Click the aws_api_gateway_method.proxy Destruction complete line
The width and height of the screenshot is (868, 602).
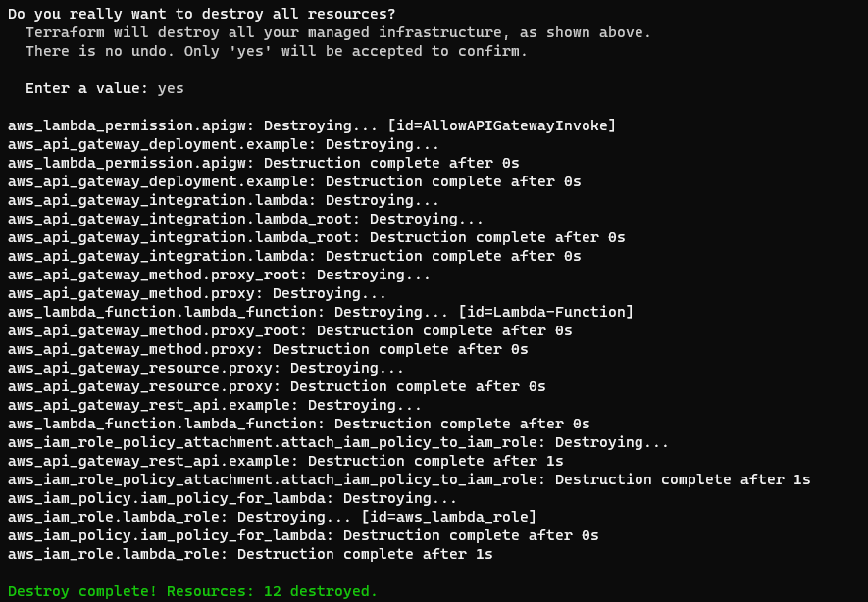(x=268, y=349)
